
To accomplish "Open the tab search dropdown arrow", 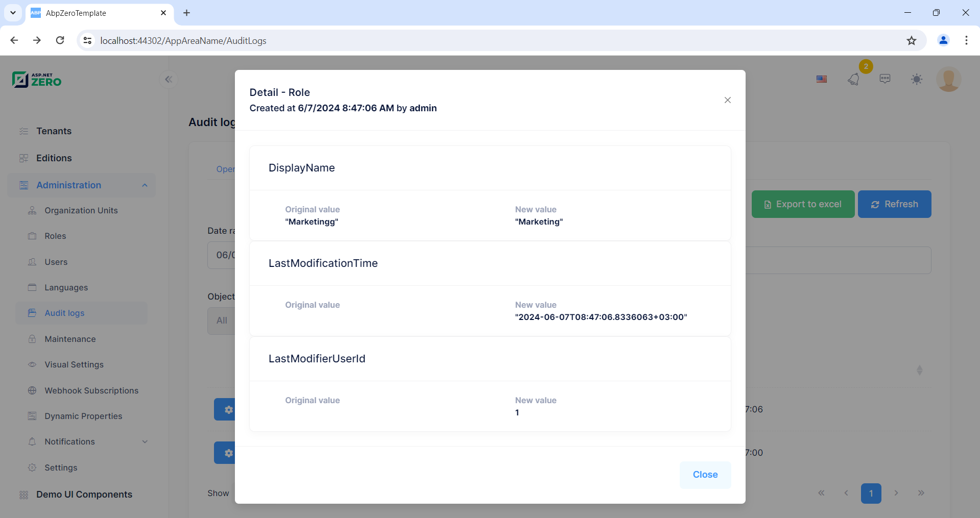I will tap(13, 13).
